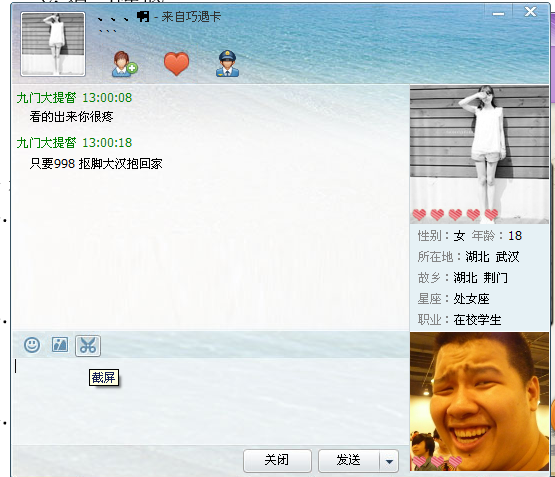This screenshot has height=477, width=555.
Task: Click the message 看的出来你很疼
Action: coord(71,117)
